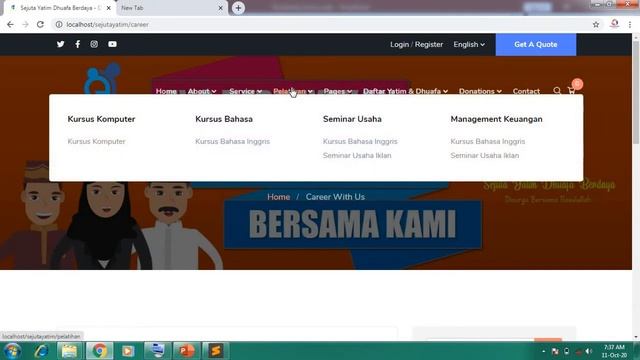Close the Sejuta Yatim Dhuafa Berdaya tab
This screenshot has height=360, width=640.
[109, 8]
